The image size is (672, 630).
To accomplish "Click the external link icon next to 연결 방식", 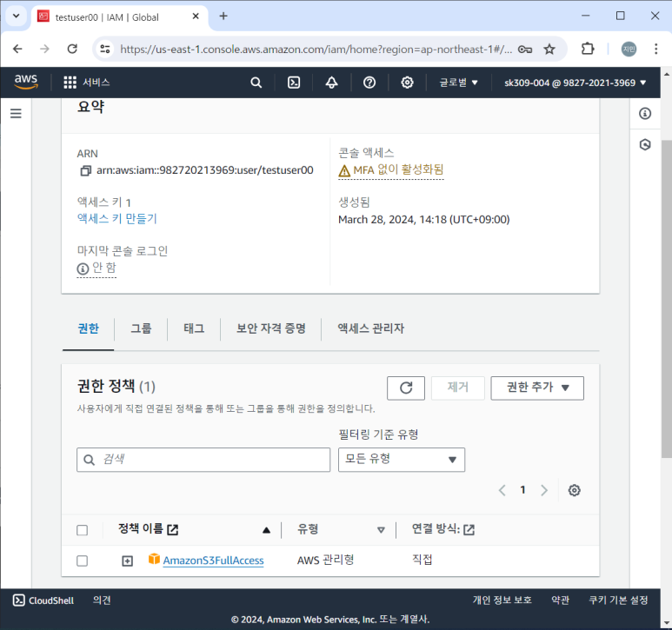I will [x=469, y=530].
